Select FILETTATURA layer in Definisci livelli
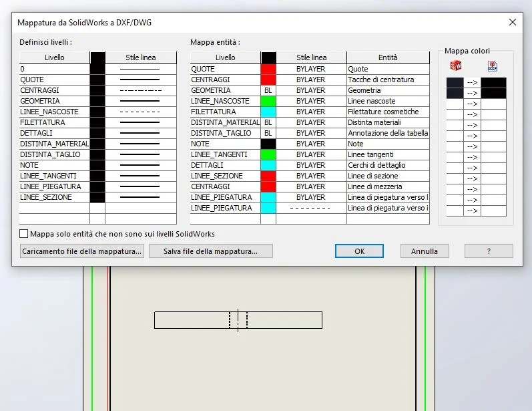 tap(55, 122)
